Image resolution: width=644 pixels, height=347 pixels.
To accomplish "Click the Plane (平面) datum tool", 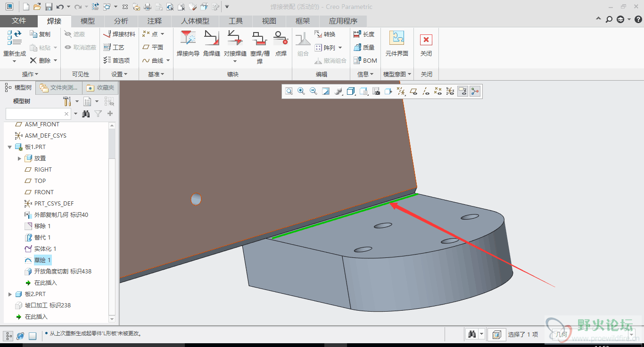I will point(153,47).
